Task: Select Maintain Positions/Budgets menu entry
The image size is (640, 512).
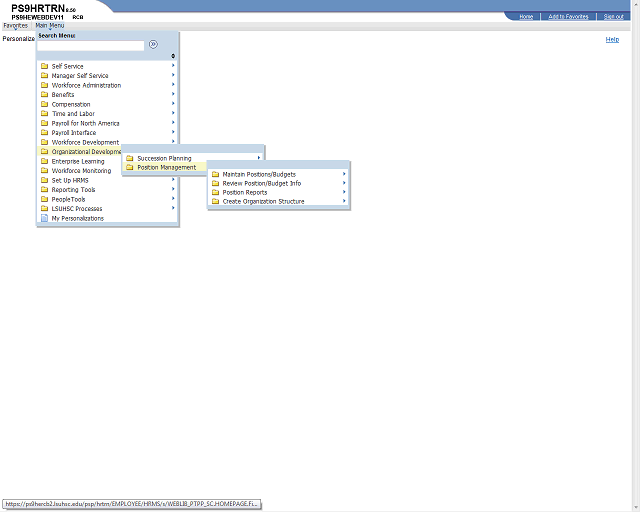Action: (259, 174)
